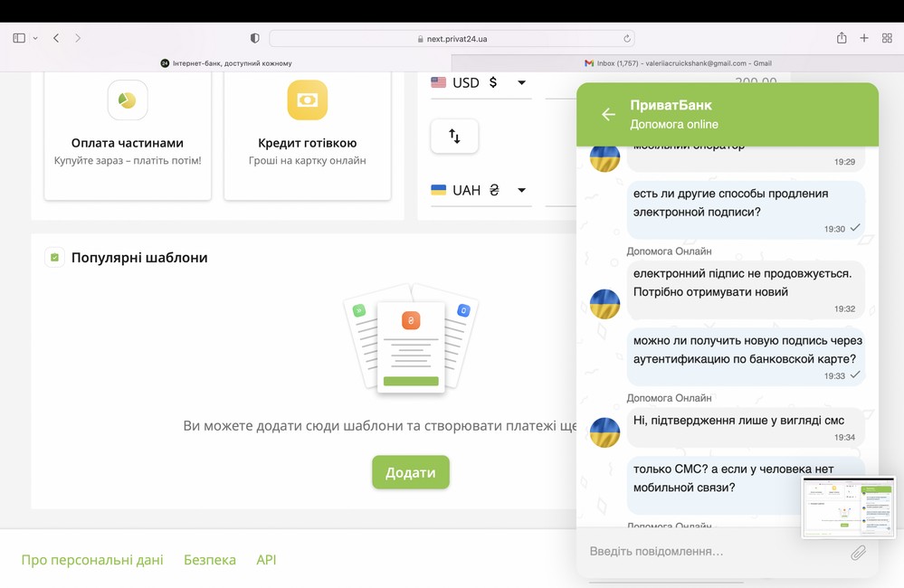Click the US flag currency icon
Image resolution: width=904 pixels, height=588 pixels.
coord(438,82)
